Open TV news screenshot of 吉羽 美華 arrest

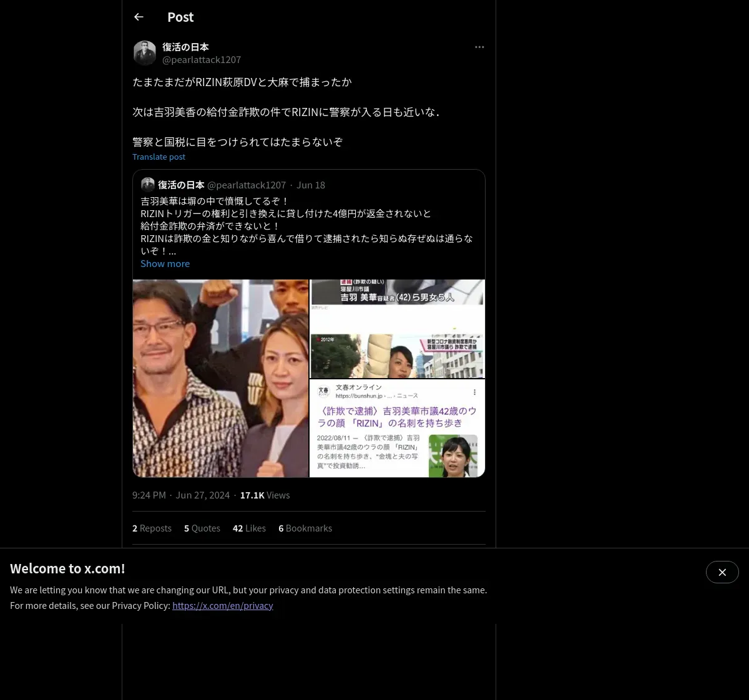click(398, 329)
